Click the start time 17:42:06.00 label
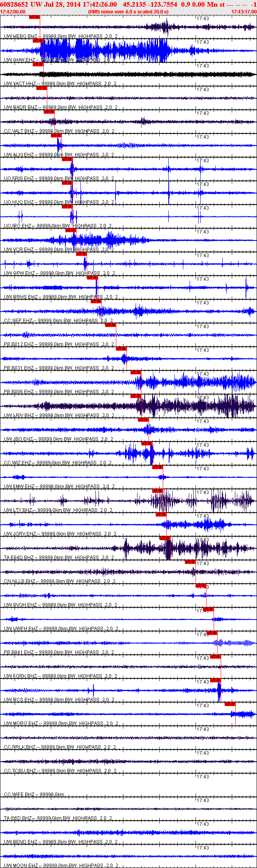The width and height of the screenshot is (257, 868). 13,12
